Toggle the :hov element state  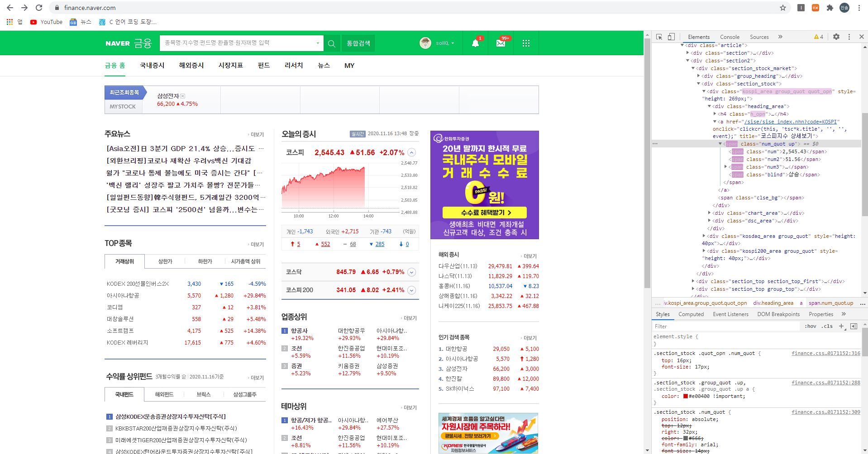click(x=810, y=326)
